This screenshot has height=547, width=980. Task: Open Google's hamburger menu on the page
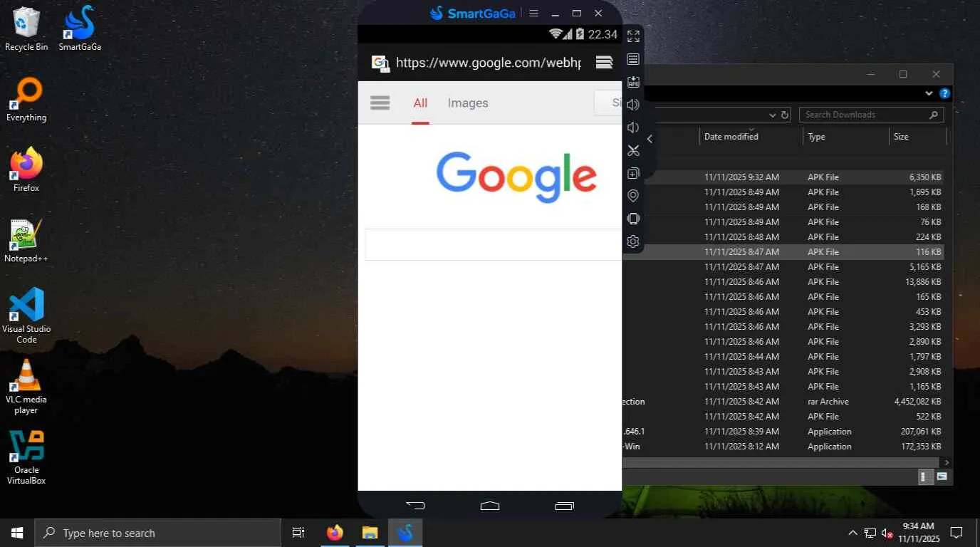[380, 103]
